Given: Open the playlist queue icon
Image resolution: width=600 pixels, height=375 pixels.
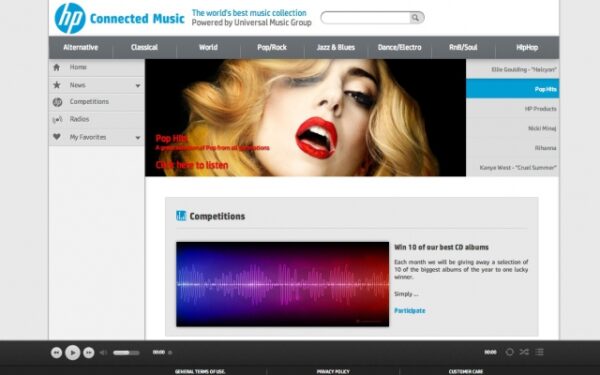Looking at the screenshot, I should pyautogui.click(x=540, y=352).
